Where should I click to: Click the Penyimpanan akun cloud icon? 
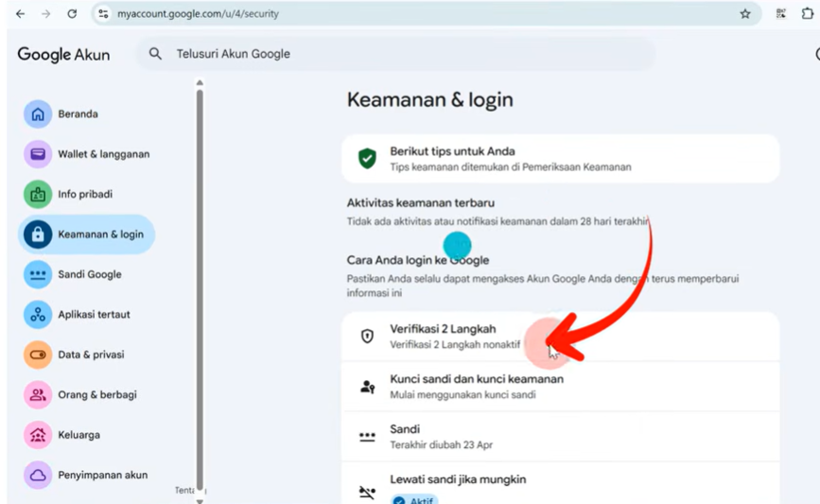38,475
